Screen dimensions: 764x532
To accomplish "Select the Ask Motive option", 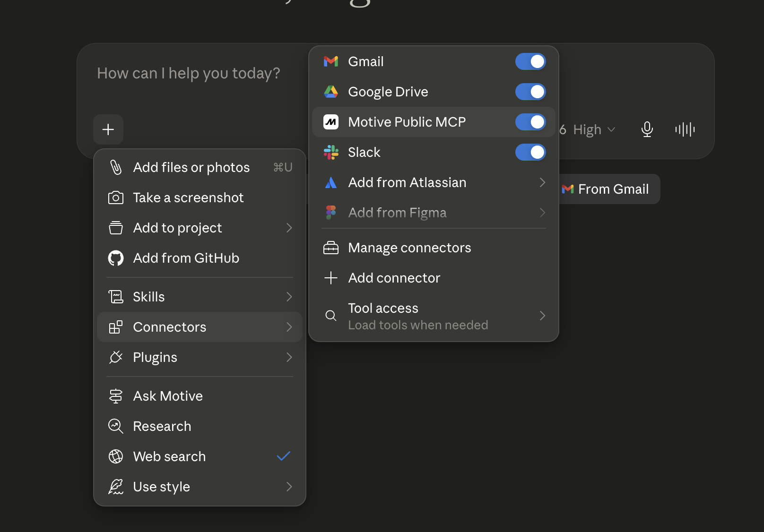I will point(200,396).
